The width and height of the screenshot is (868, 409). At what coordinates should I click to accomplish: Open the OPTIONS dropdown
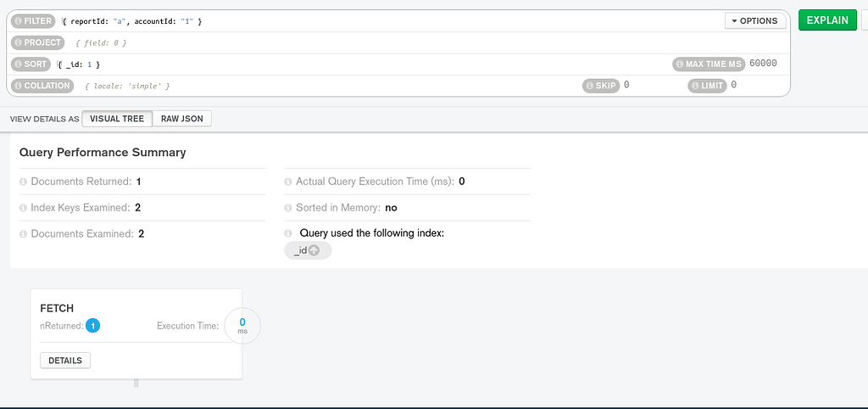[x=755, y=21]
